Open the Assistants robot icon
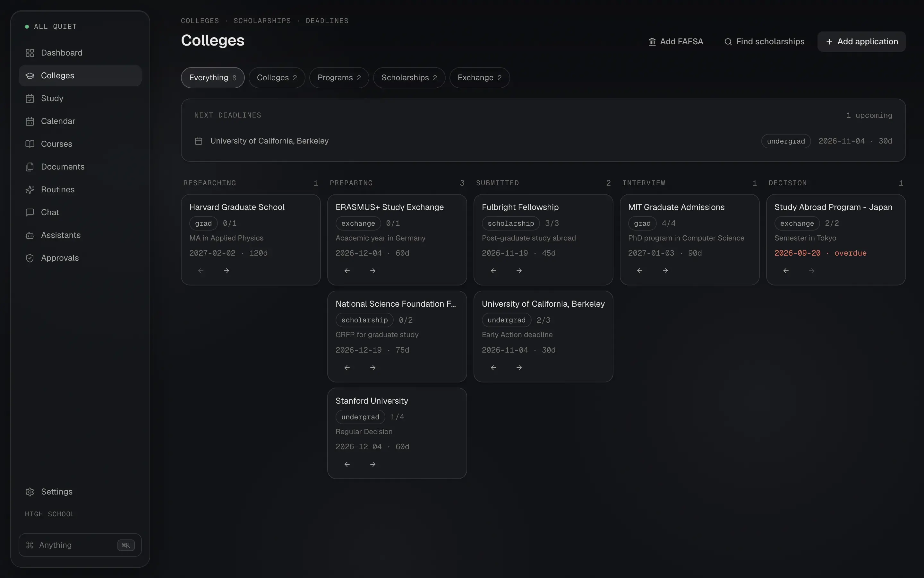924x578 pixels. [x=30, y=235]
